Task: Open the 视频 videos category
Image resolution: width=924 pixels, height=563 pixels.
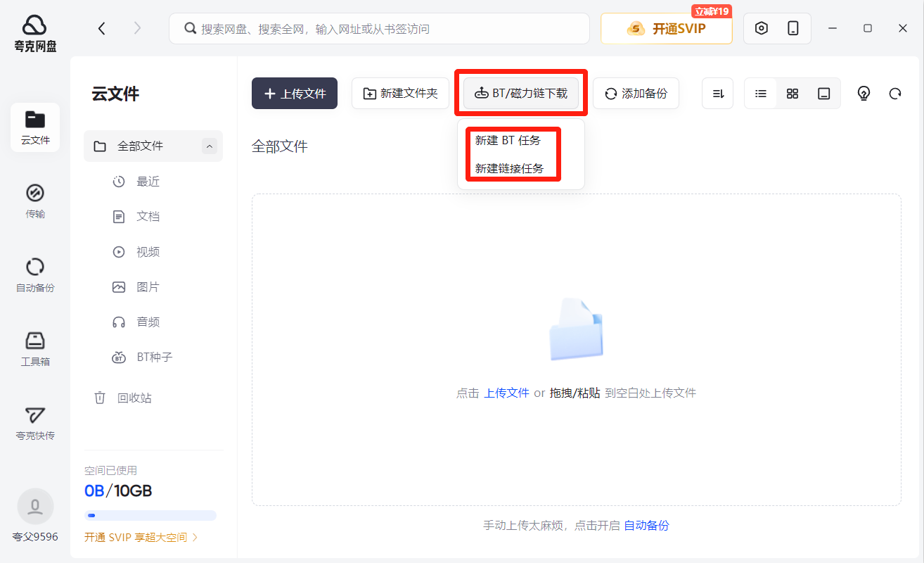Action: pyautogui.click(x=136, y=252)
